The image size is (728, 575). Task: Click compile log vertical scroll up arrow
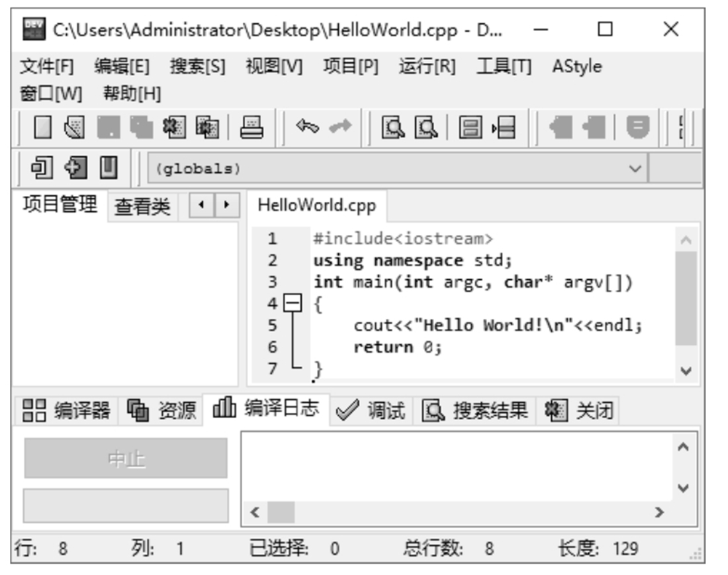coord(683,447)
